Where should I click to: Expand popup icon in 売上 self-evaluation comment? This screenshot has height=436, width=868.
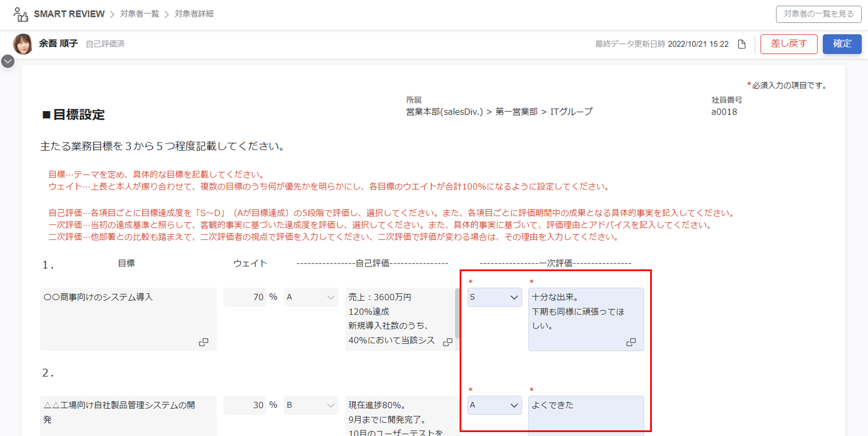tap(447, 342)
